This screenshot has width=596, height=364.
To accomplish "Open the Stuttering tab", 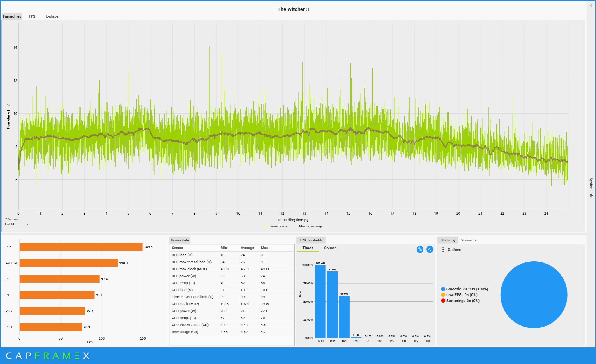I will click(448, 240).
